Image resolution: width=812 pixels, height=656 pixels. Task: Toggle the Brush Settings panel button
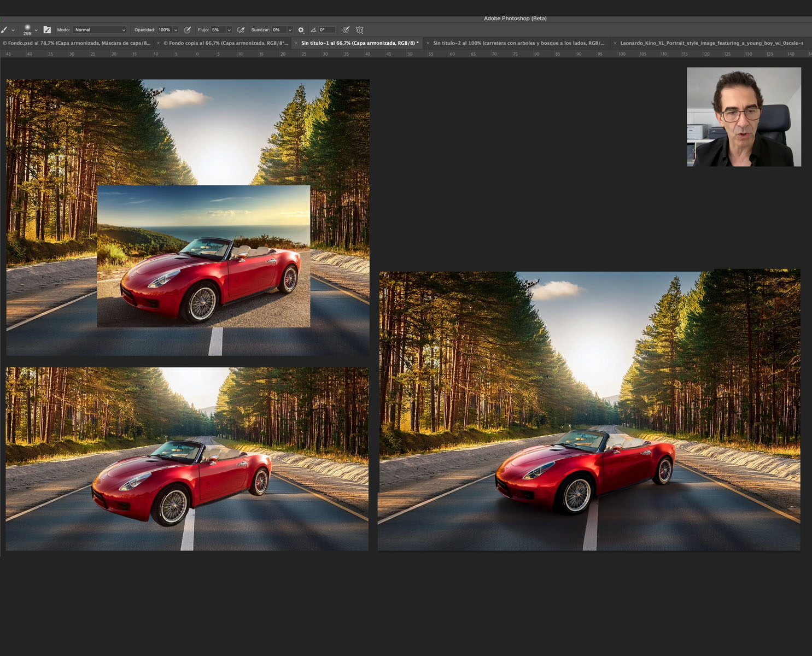[x=47, y=30]
